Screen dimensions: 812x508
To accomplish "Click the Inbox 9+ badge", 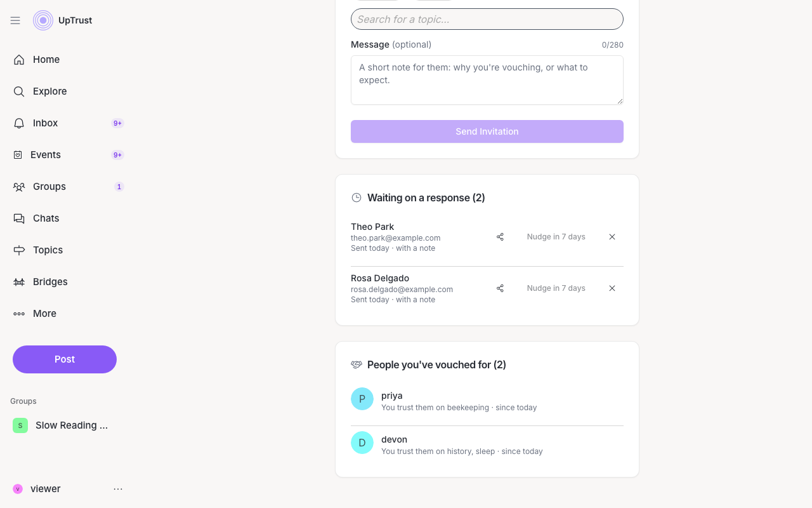I will [117, 123].
